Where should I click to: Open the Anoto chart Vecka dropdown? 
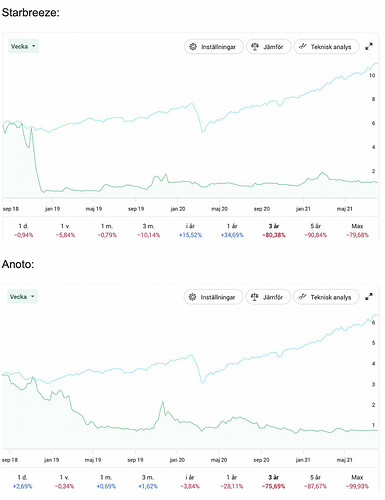23,297
